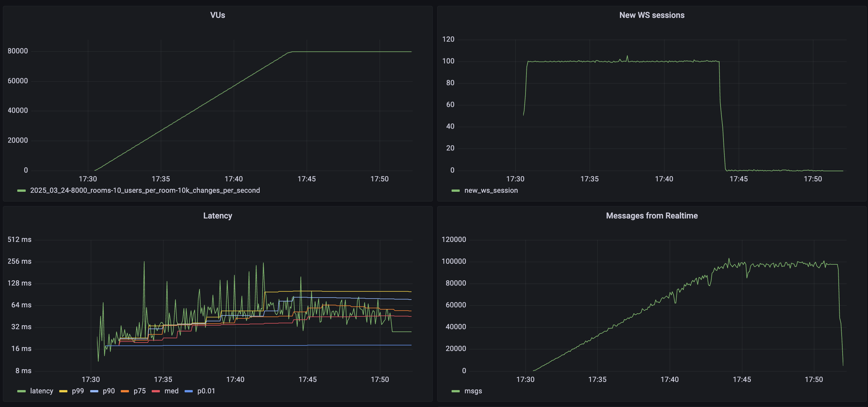The image size is (868, 407).
Task: Select the latency legend label text
Action: (x=41, y=391)
